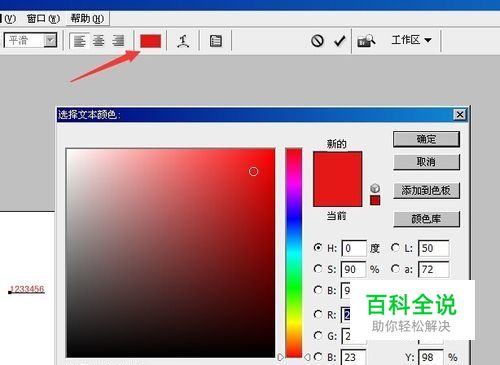This screenshot has height=365, width=500.
Task: Cancel current text edits icon
Action: click(x=317, y=41)
